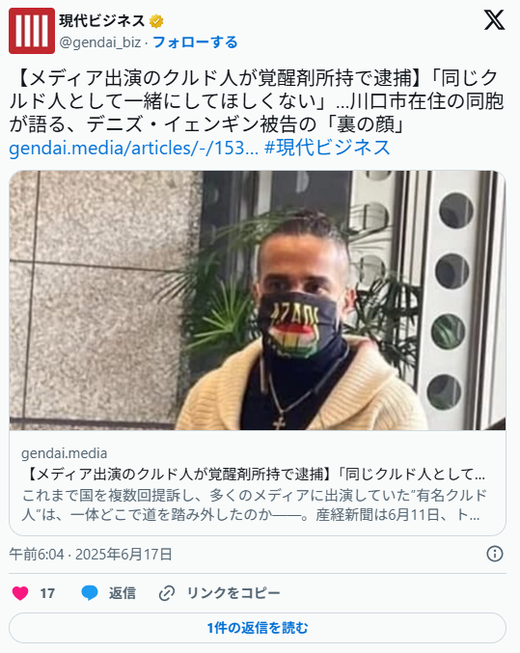Click the card description text snippet
The height and width of the screenshot is (653, 520).
point(254,505)
